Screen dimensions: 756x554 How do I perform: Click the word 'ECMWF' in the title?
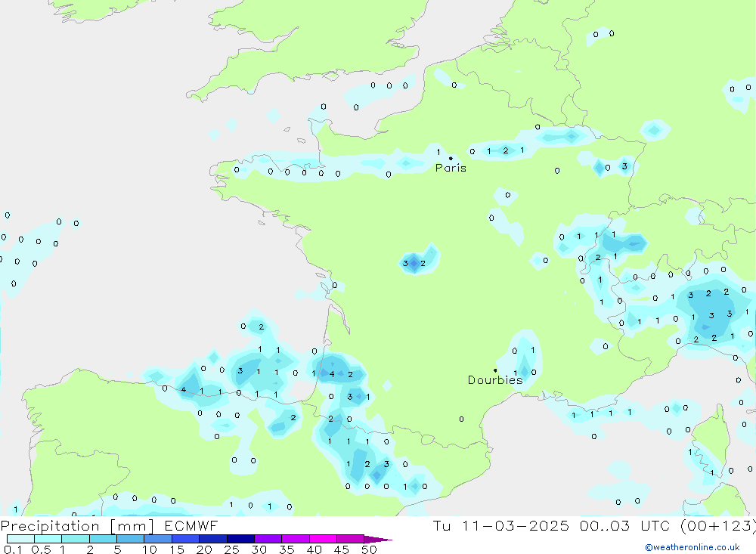[191, 525]
